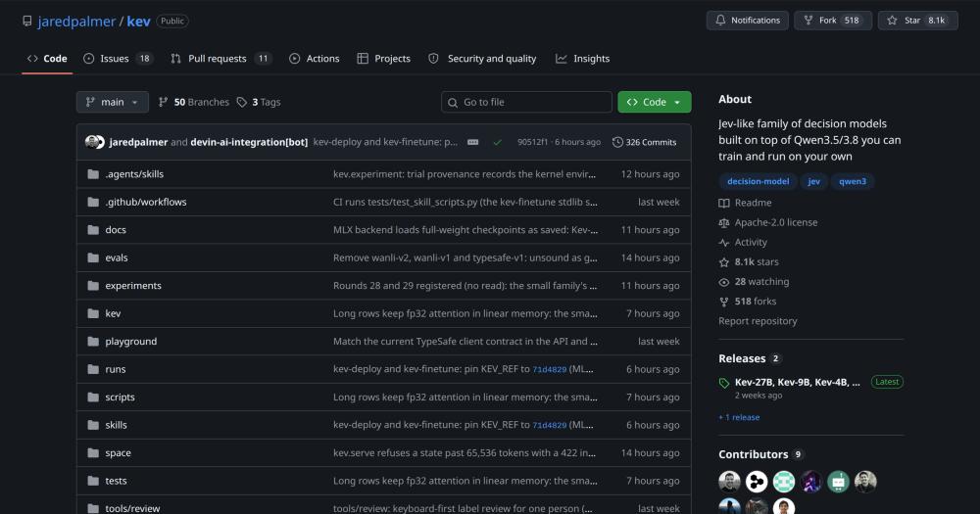Click the green check status icon

tap(498, 142)
